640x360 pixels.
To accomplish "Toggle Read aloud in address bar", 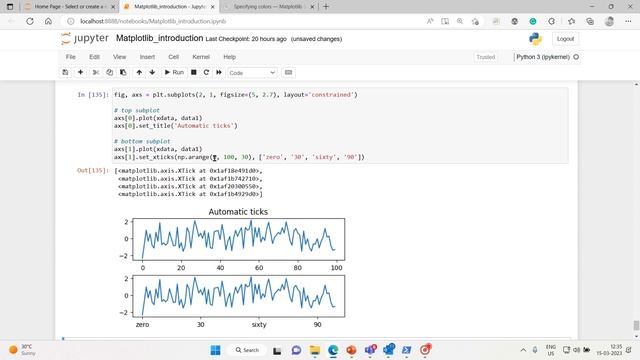I will pyautogui.click(x=430, y=21).
